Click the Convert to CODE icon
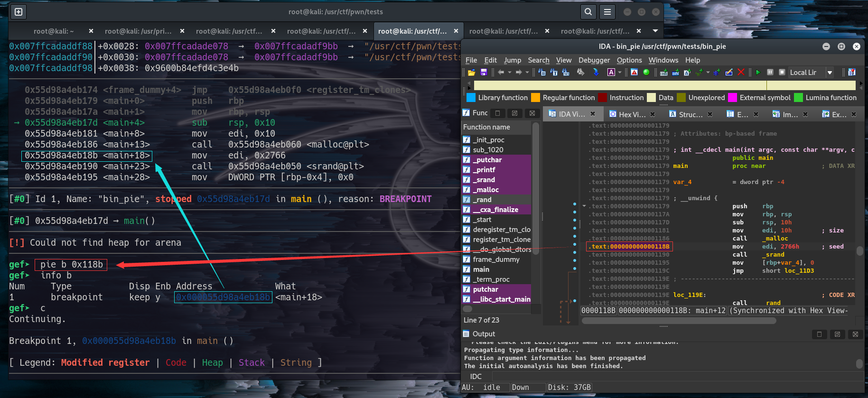 (x=663, y=72)
